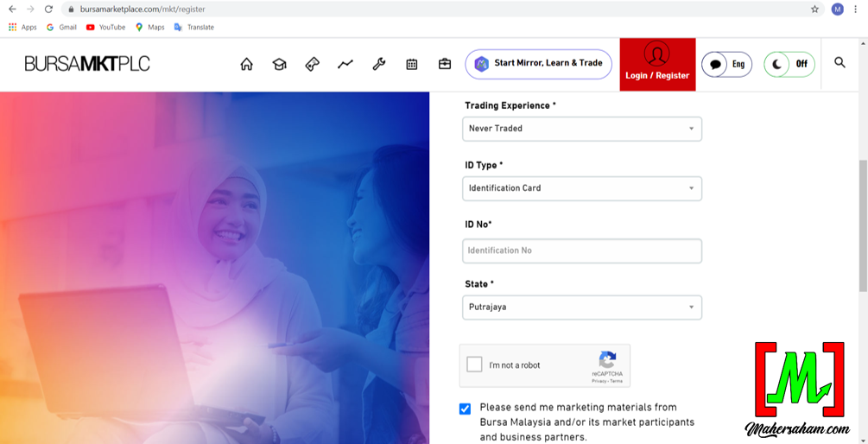868x444 pixels.
Task: Open the wrench tools icon
Action: pos(378,64)
